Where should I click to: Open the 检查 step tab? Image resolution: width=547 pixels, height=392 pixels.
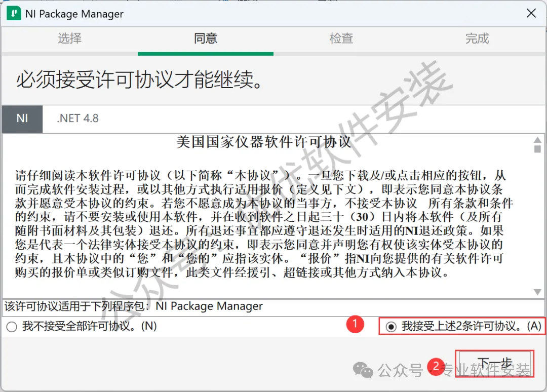(341, 38)
